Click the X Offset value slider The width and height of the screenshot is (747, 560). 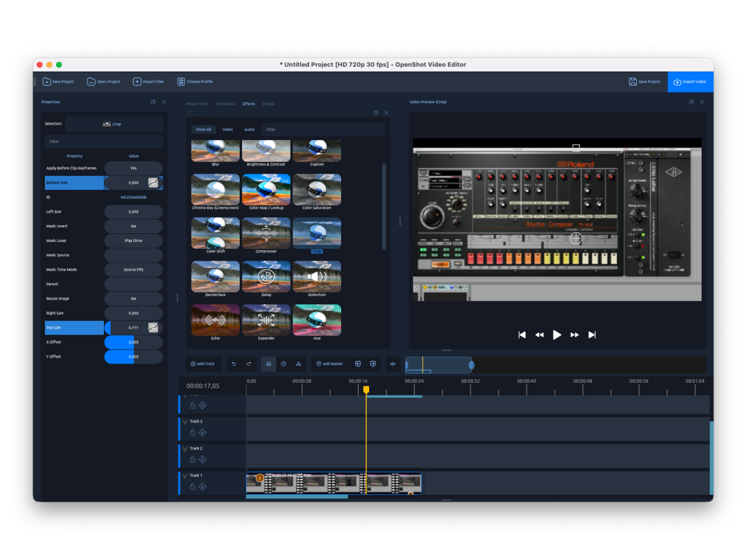tap(133, 342)
